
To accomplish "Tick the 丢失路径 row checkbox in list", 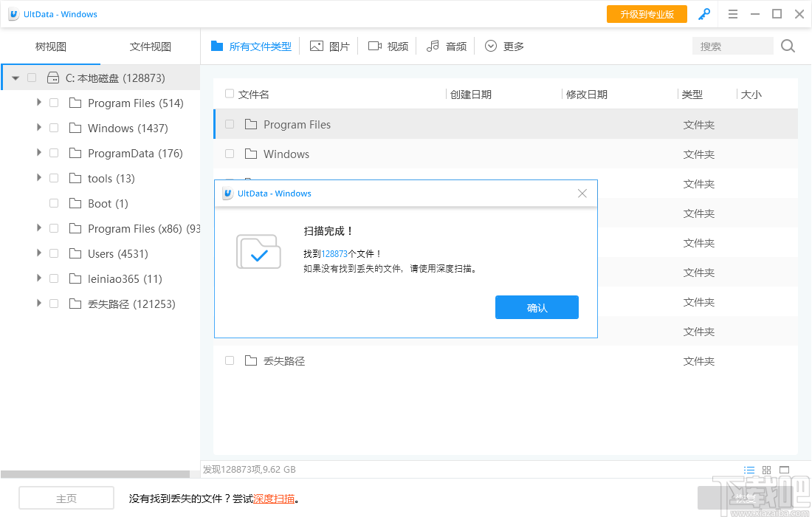I will pos(230,360).
